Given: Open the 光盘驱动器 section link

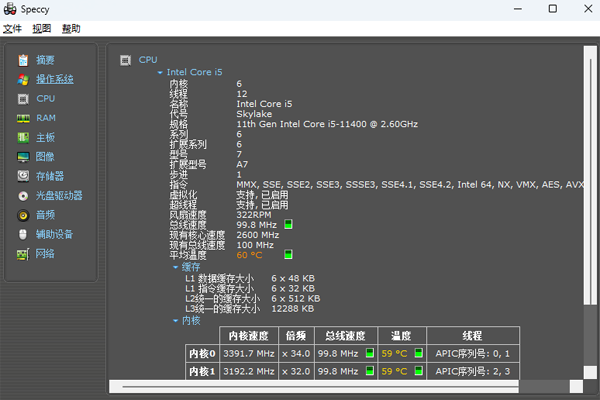Looking at the screenshot, I should 59,196.
